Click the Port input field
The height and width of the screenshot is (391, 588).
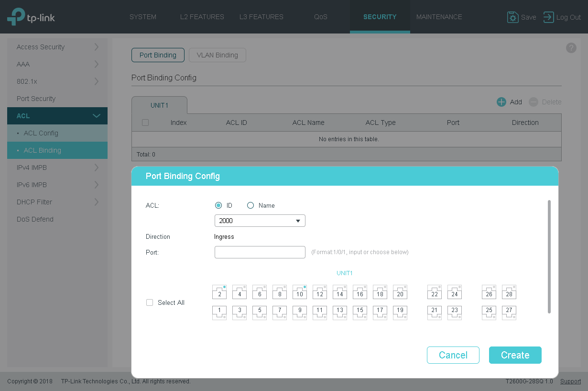260,252
